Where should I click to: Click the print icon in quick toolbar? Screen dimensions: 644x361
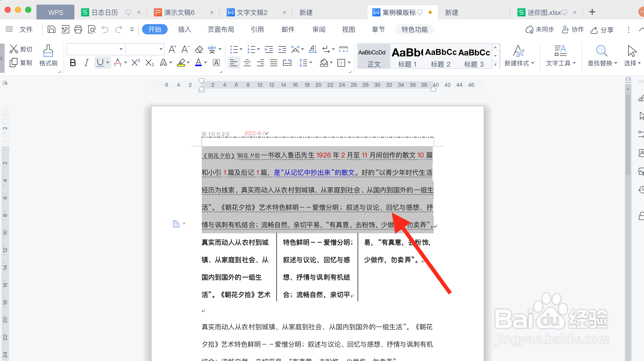78,29
